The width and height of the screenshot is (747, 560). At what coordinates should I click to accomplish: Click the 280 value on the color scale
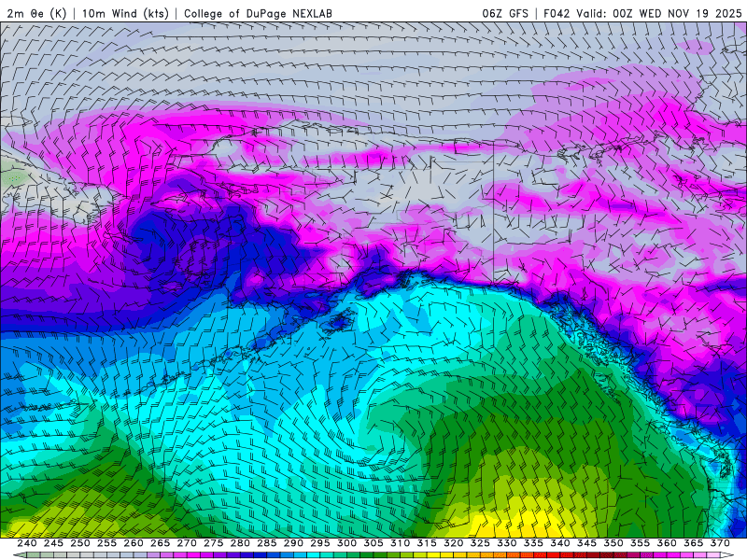[240, 543]
